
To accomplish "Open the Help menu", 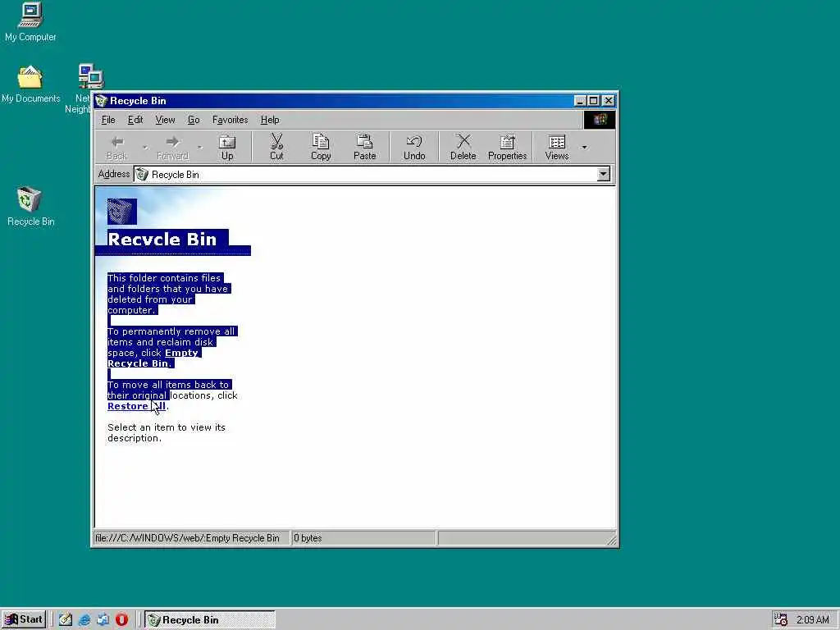I will 270,120.
